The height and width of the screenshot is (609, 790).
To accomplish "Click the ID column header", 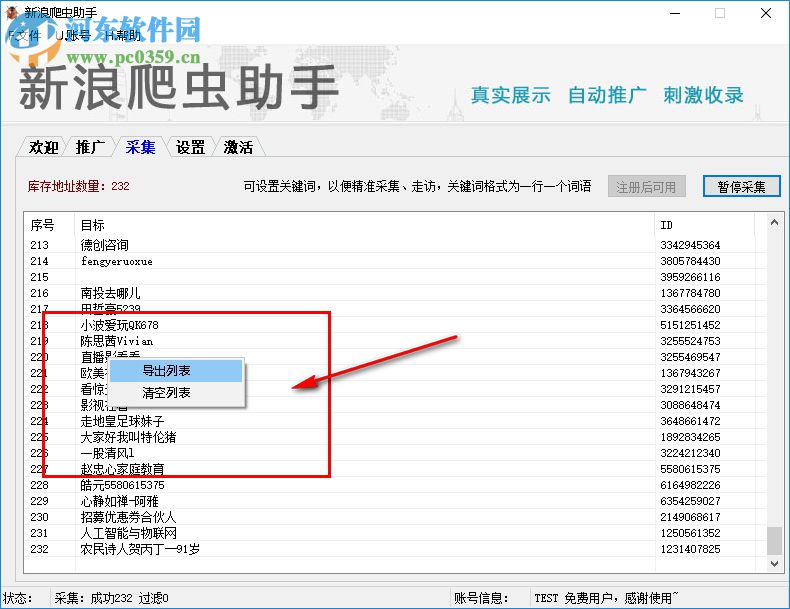I will (704, 225).
